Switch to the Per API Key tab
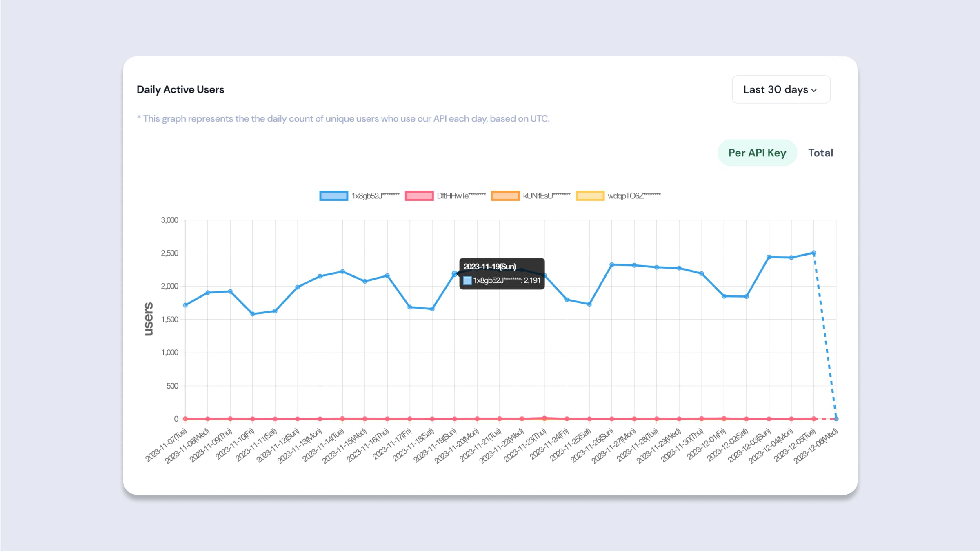This screenshot has width=980, height=551. (757, 153)
